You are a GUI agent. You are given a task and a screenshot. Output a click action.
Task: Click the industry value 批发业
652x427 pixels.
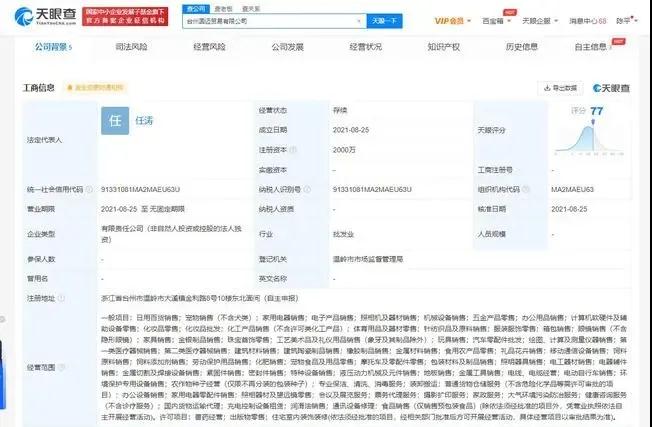343,234
